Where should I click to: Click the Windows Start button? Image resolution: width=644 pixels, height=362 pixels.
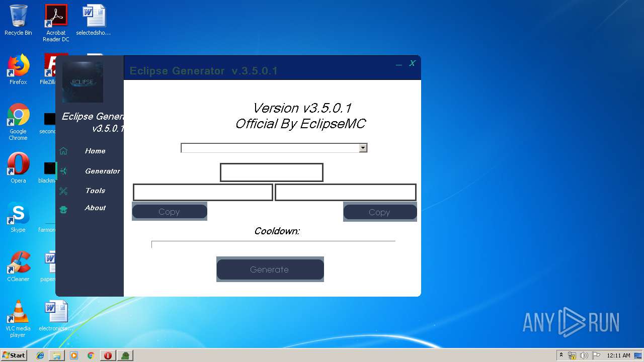[14, 355]
